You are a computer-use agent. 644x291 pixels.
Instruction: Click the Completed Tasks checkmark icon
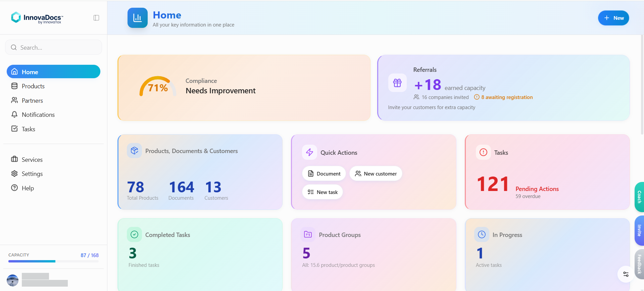[134, 235]
